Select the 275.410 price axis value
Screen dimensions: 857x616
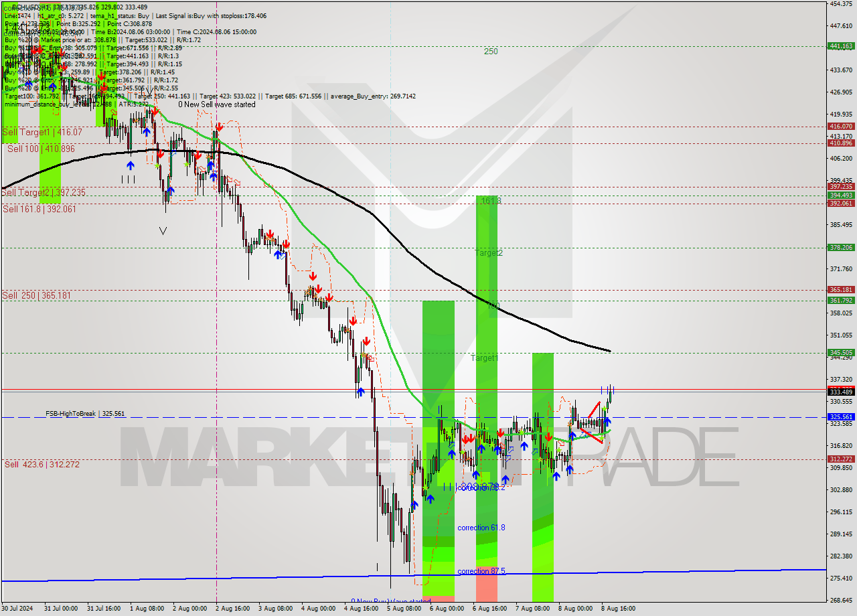(x=841, y=578)
